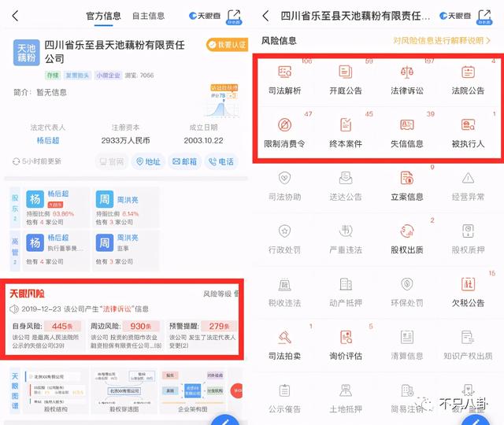Viewport: 504px width, 425px height.
Task: Open 行政处罚 risk item
Action: (x=285, y=239)
